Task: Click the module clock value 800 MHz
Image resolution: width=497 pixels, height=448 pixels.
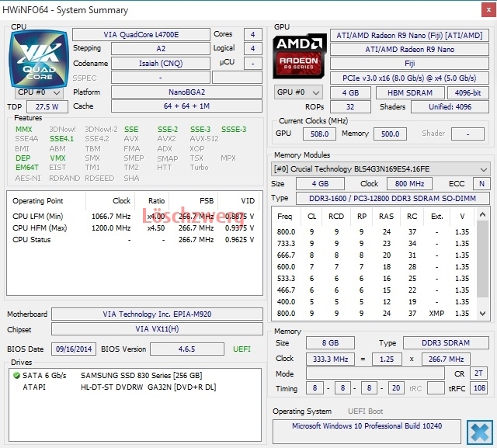Action: pos(409,184)
